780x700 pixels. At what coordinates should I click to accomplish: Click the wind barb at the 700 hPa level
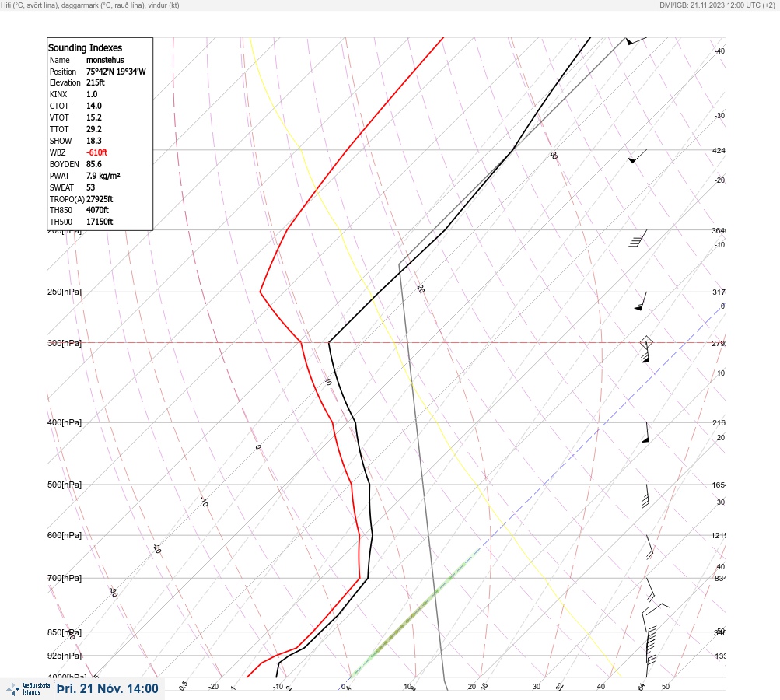pyautogui.click(x=650, y=589)
